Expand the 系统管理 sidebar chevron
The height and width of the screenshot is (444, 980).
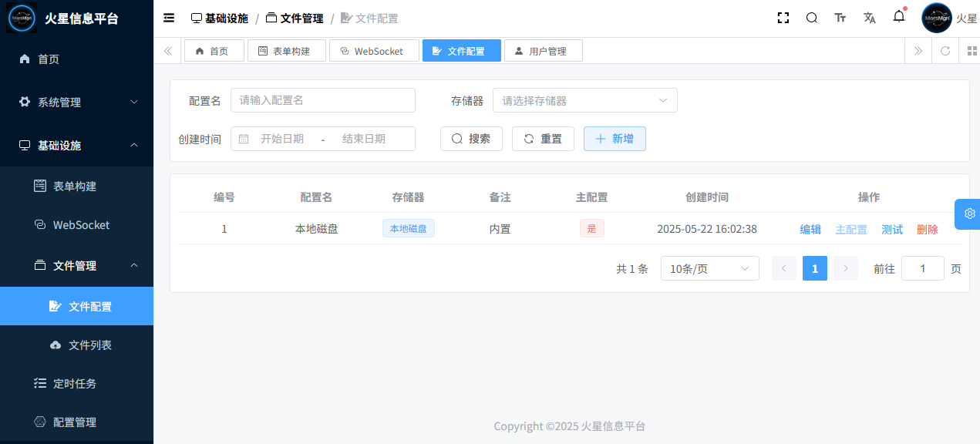134,102
